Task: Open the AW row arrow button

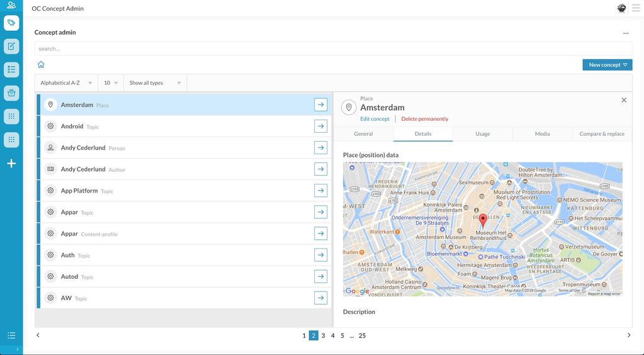Action: click(321, 298)
